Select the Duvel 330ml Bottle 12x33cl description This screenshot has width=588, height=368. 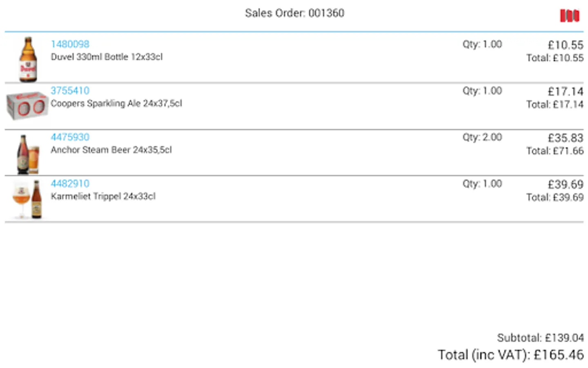click(x=107, y=57)
